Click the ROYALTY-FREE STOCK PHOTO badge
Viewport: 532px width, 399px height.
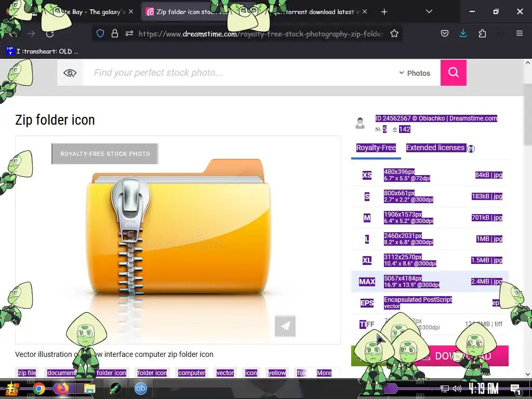click(105, 154)
